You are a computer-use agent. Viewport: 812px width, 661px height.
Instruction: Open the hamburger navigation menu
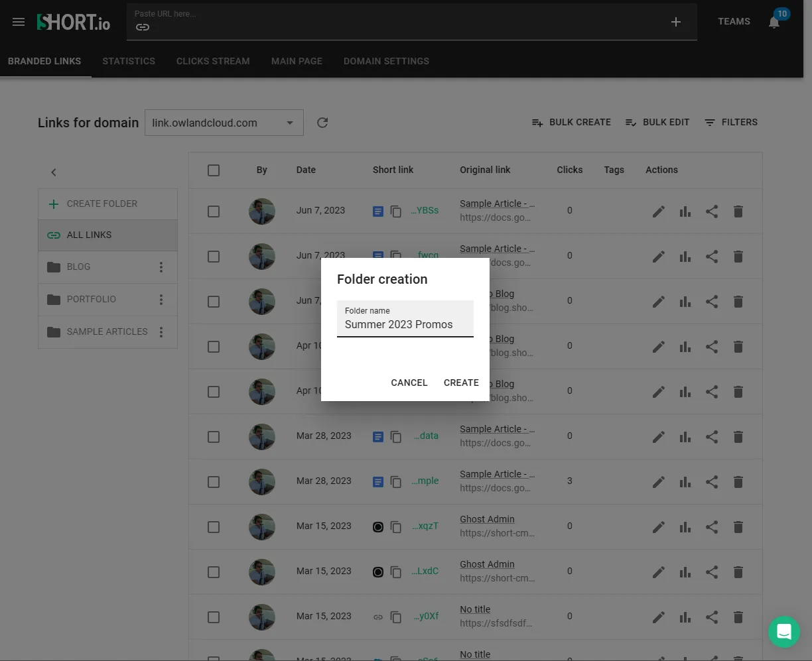[x=19, y=22]
